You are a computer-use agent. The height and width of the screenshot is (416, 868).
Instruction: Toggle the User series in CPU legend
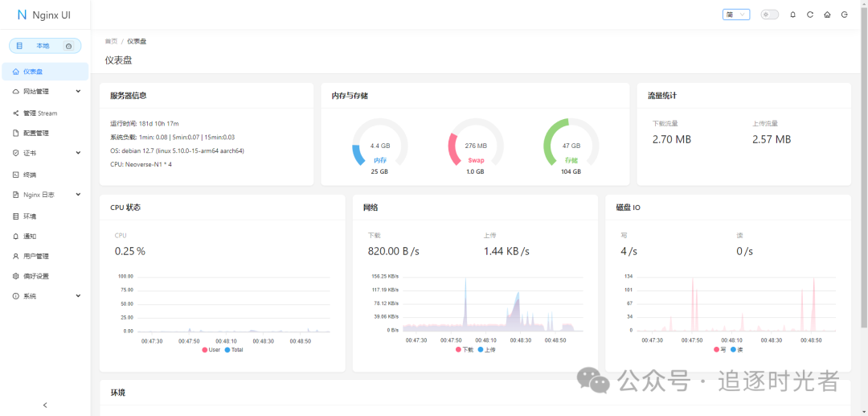[x=210, y=350]
